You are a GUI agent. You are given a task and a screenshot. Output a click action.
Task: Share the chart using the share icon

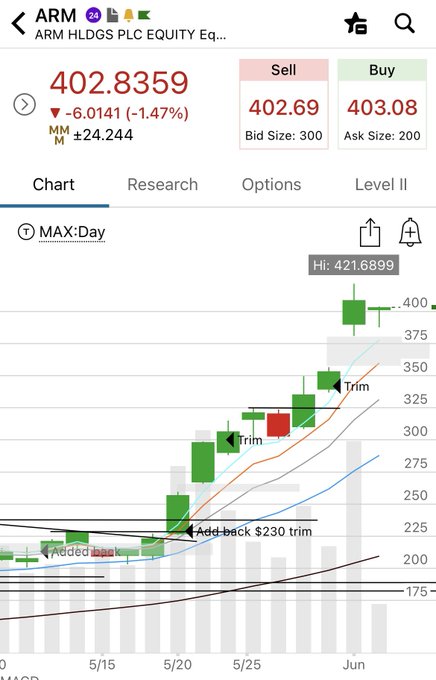(x=370, y=232)
